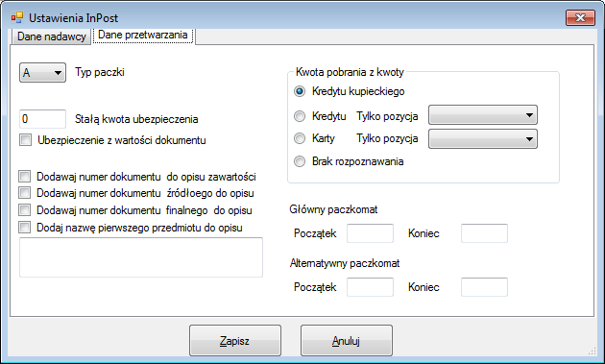Open the Typ paczki dropdown
This screenshot has width=605, height=364.
42,73
